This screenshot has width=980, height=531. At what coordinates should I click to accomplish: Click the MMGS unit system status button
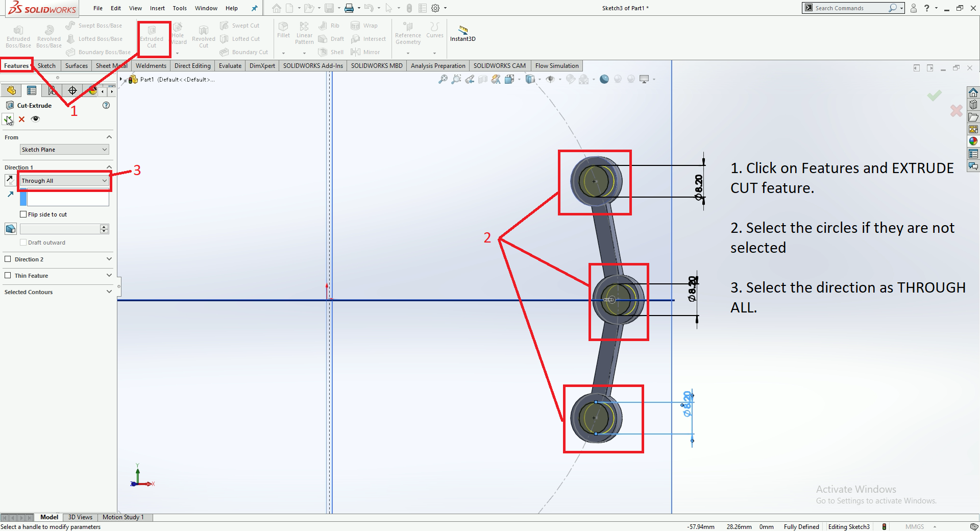915,527
